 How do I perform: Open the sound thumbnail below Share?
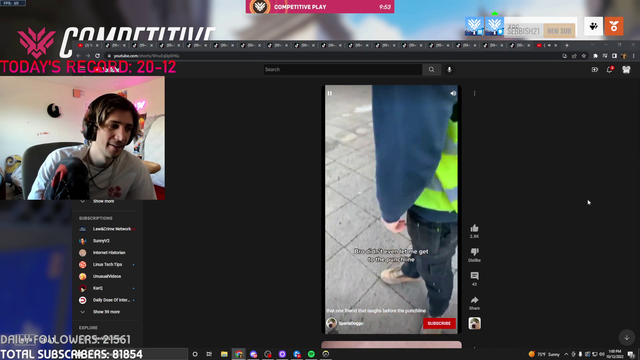click(474, 323)
